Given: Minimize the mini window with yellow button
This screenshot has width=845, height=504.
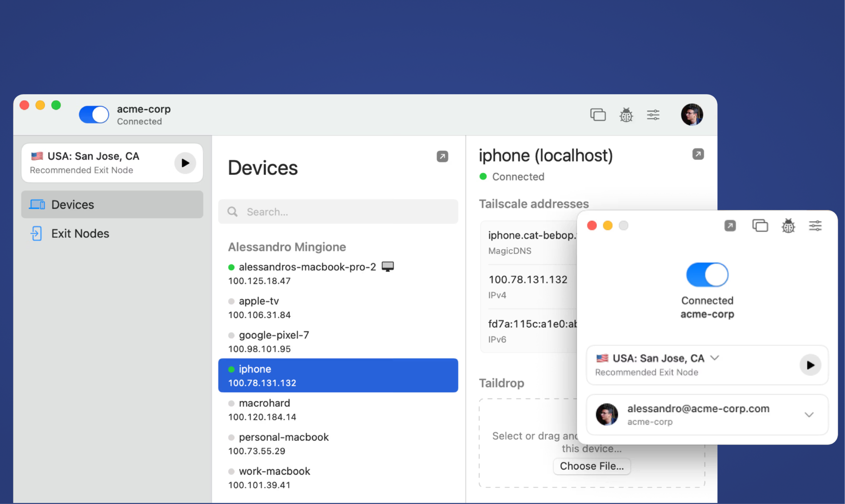Looking at the screenshot, I should (608, 225).
